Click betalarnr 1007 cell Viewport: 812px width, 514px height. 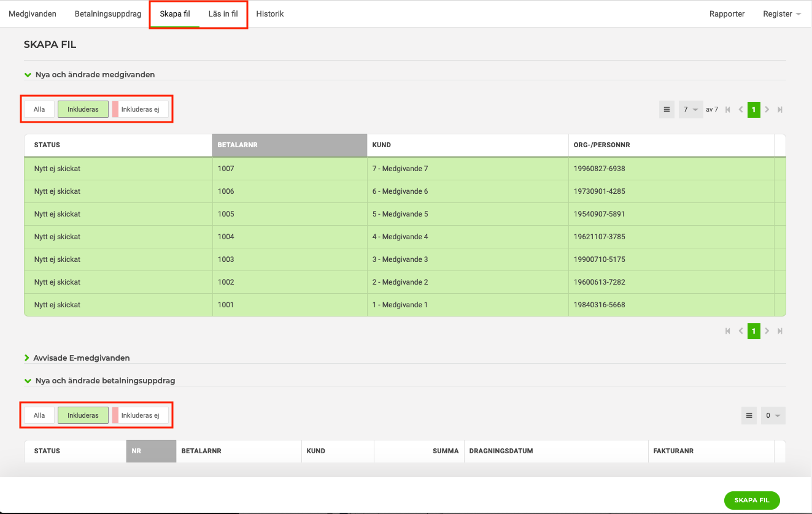pyautogui.click(x=290, y=169)
